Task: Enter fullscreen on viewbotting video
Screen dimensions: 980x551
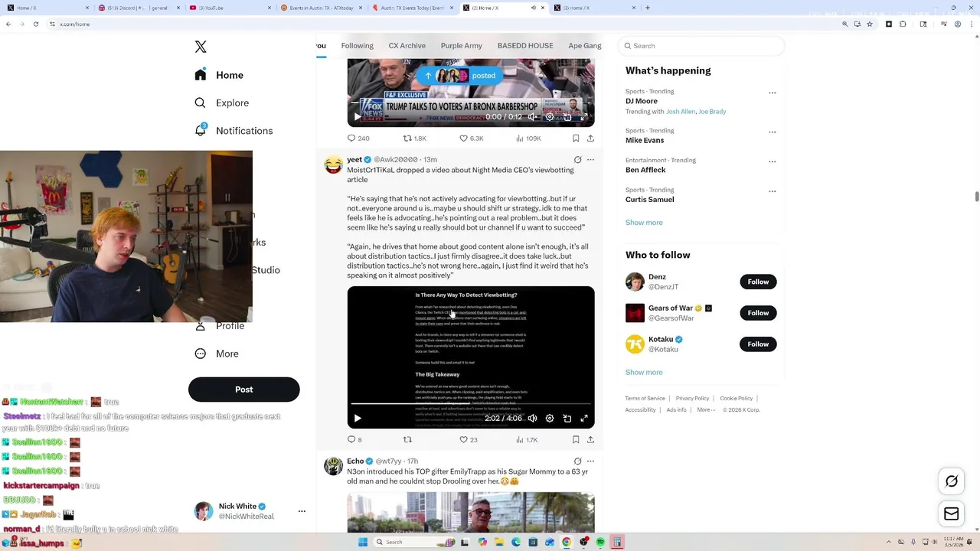Action: 584,419
